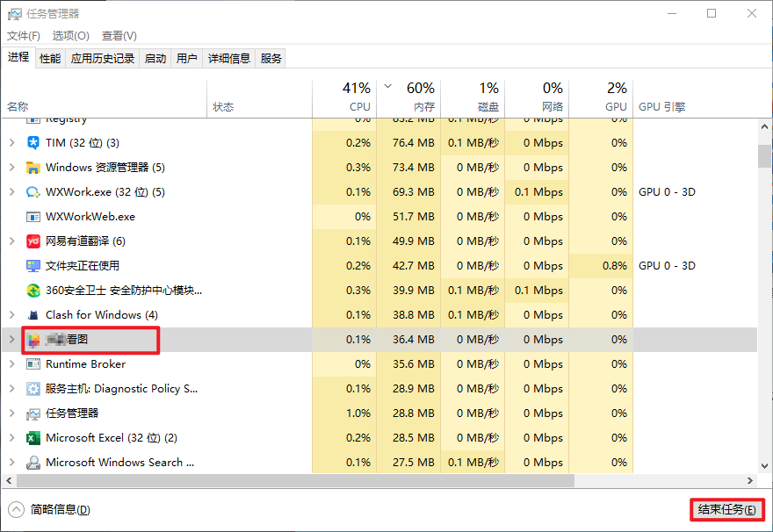Screen dimensions: 773x532
Task: Click the Clash for Windows icon
Action: tap(33, 314)
